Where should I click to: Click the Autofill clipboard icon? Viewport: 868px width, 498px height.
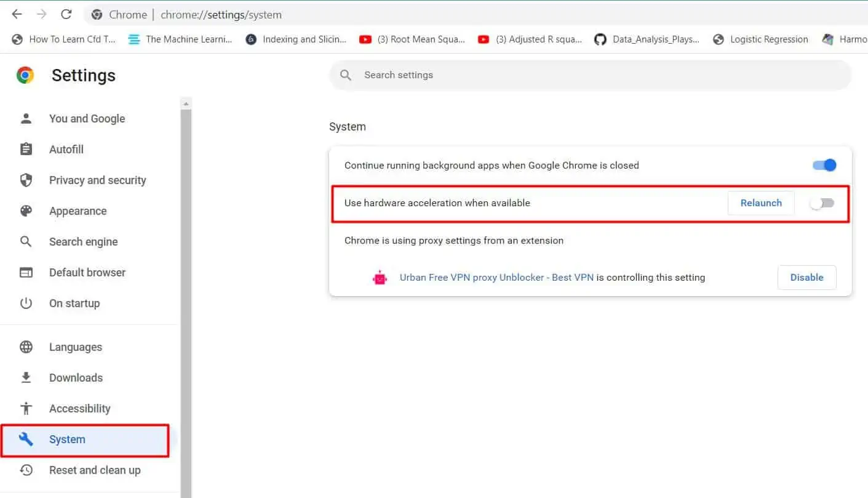click(x=26, y=149)
